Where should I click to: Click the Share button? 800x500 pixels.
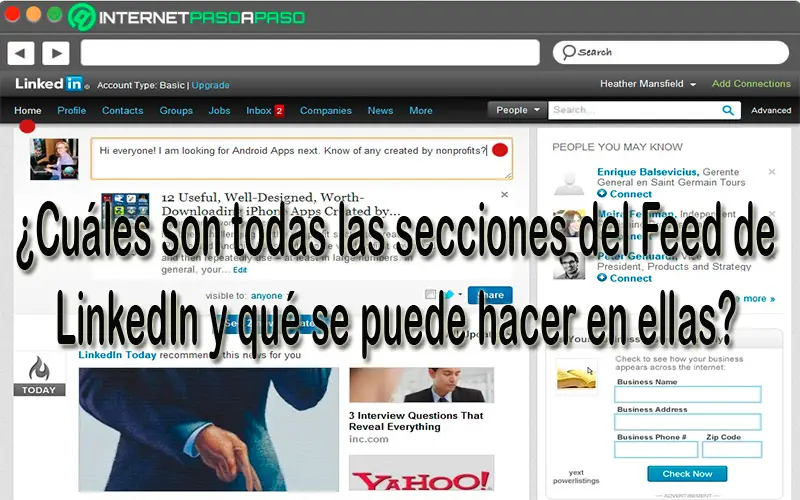pos(490,295)
